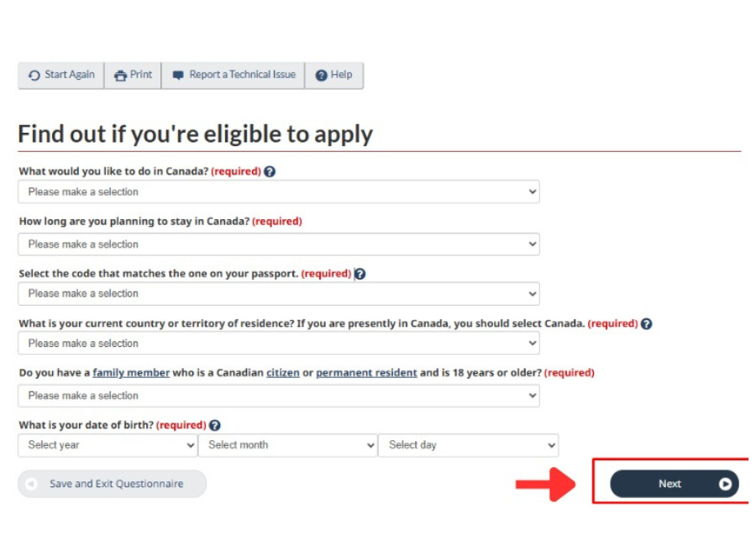Open the passport code selection dropdown
This screenshot has height=546, width=756.
[278, 294]
